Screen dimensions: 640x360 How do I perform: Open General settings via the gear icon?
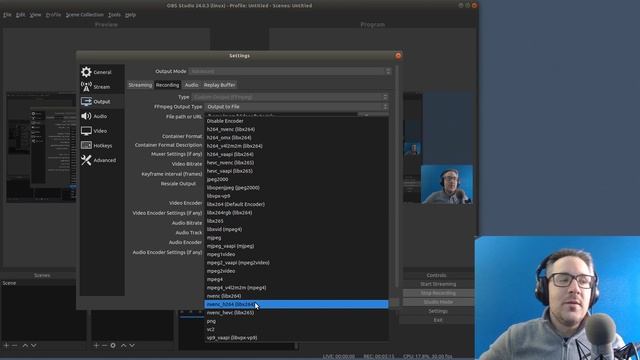pyautogui.click(x=86, y=72)
